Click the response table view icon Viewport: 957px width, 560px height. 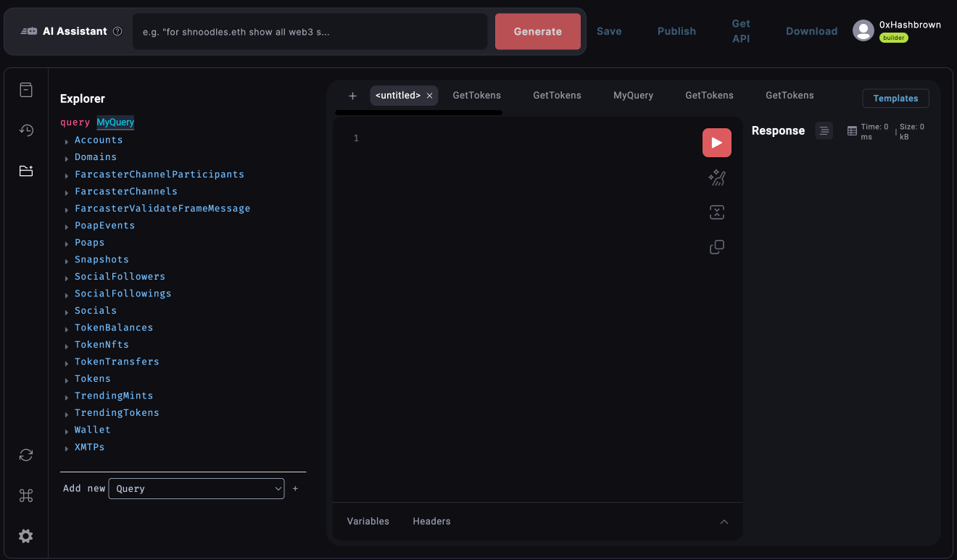[x=853, y=132]
